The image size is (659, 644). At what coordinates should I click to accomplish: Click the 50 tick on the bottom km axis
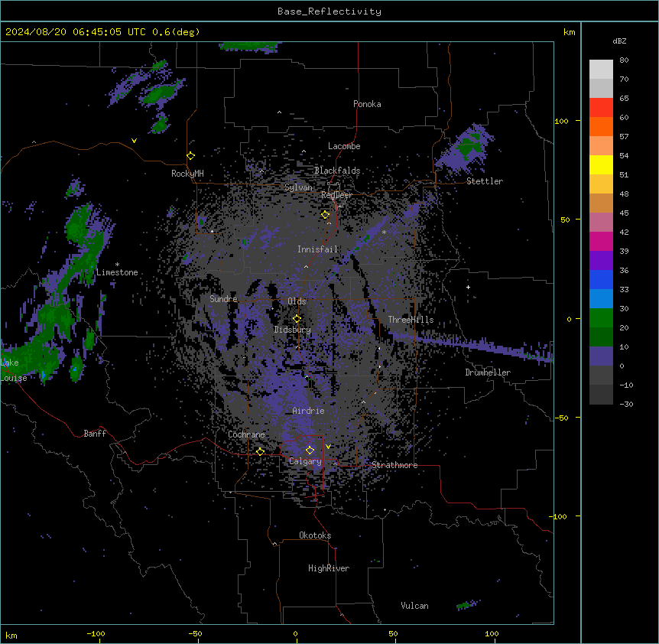pyautogui.click(x=394, y=634)
